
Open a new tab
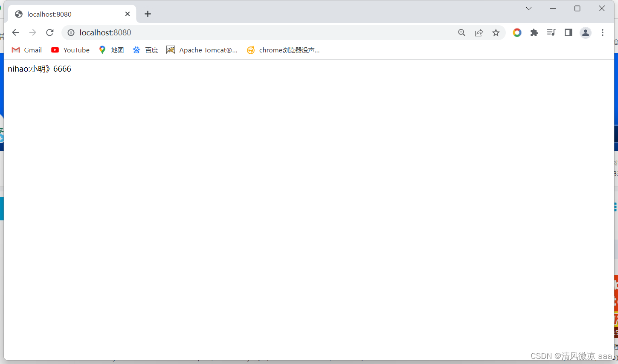point(148,14)
